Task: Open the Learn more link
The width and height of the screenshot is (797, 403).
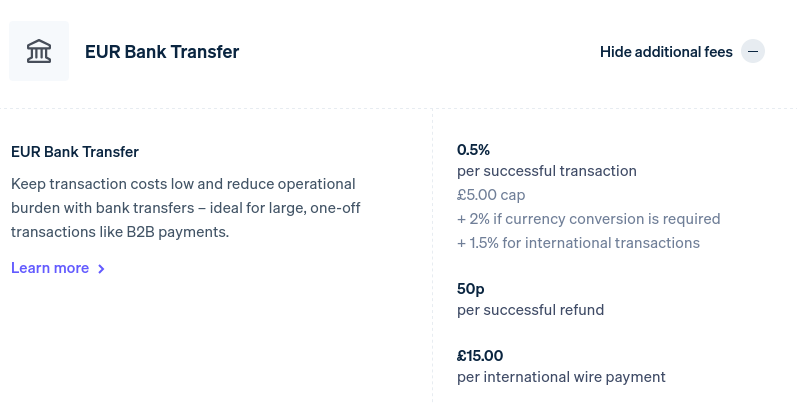Action: coord(50,268)
